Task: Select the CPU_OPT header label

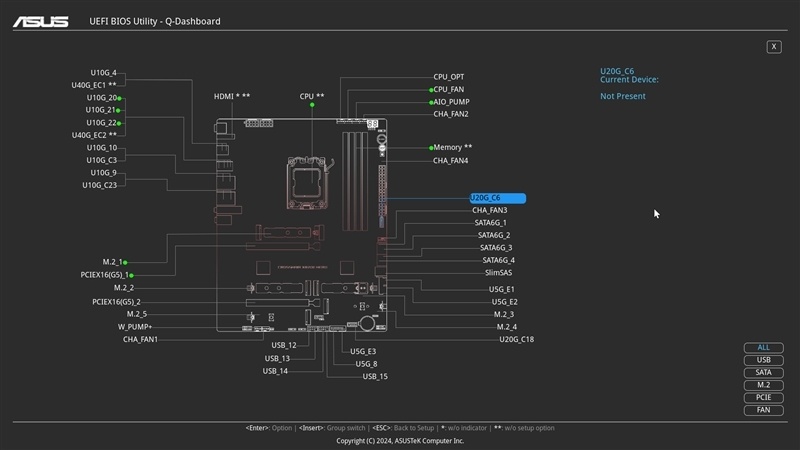Action: (448, 77)
